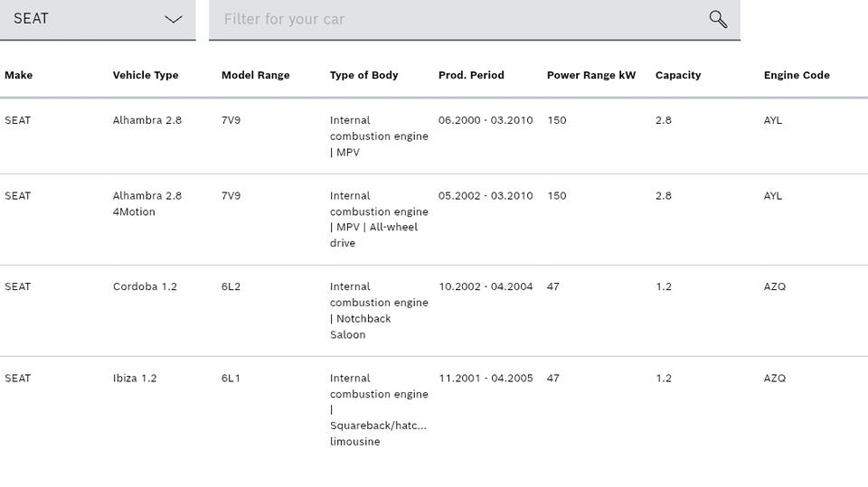Click the 6L1 model range cell
The width and height of the screenshot is (868, 487).
click(x=231, y=378)
